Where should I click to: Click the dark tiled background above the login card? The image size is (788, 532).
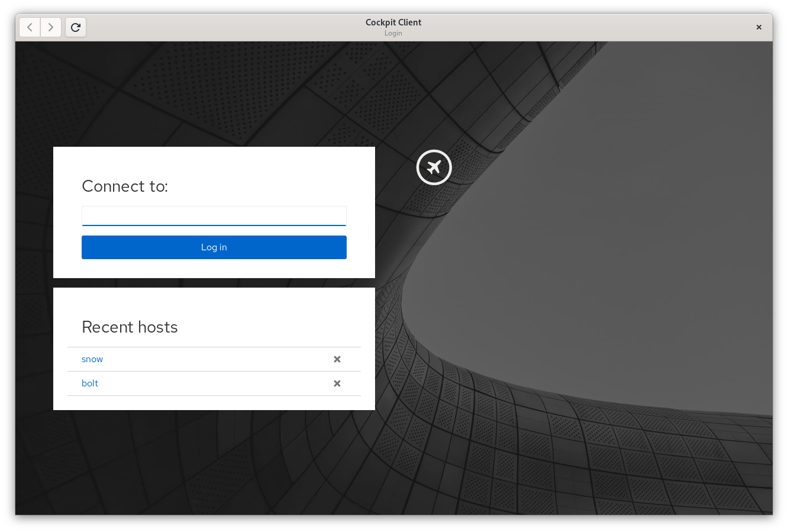[213, 95]
